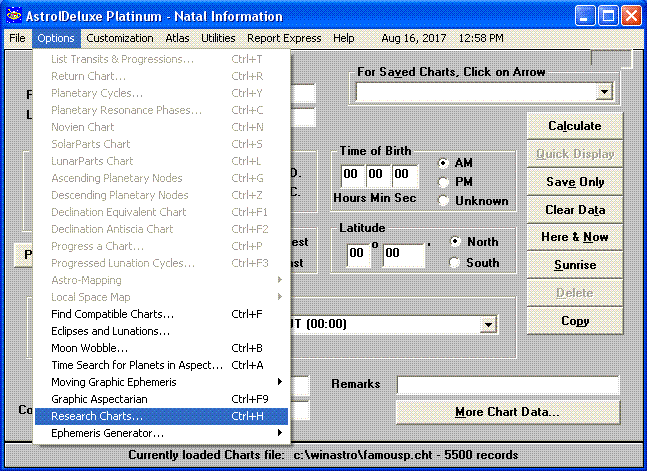The image size is (647, 471).
Task: Click the latitude minutes field
Action: (x=403, y=255)
